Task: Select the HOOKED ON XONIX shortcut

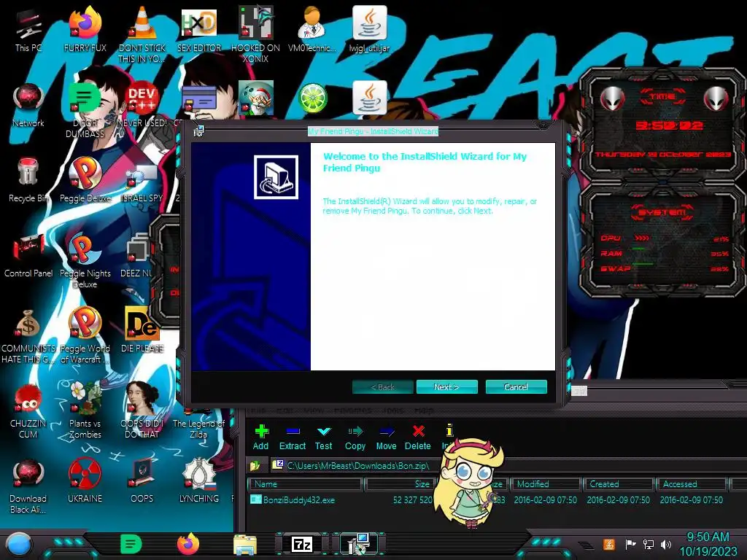Action: [255, 36]
